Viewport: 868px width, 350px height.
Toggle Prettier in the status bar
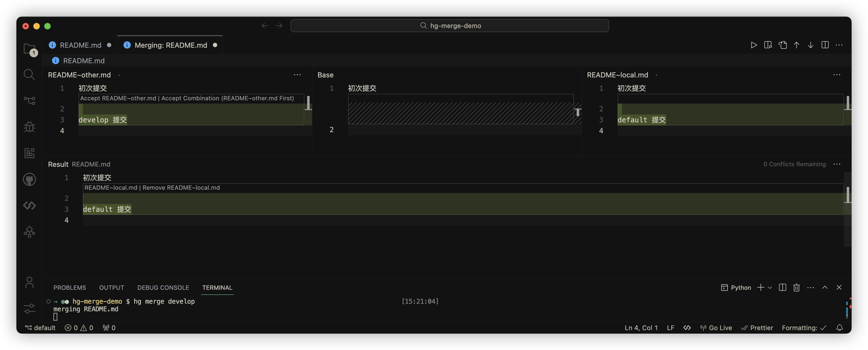(x=757, y=328)
